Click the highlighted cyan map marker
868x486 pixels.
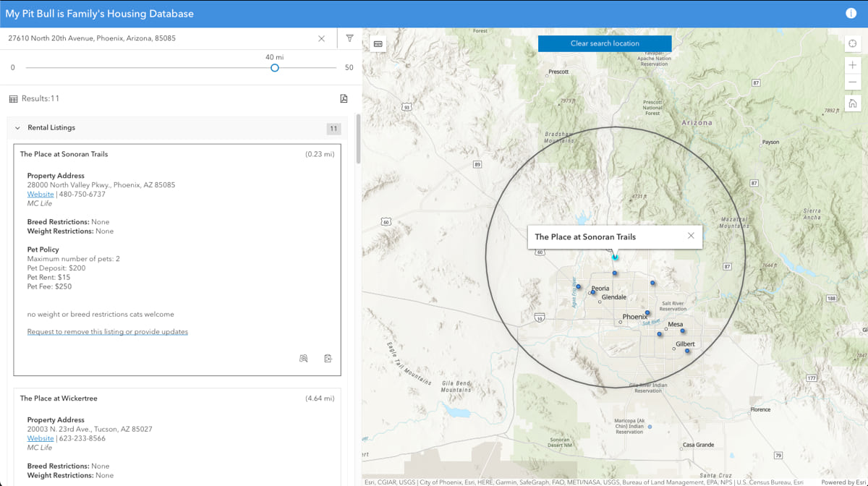[615, 257]
